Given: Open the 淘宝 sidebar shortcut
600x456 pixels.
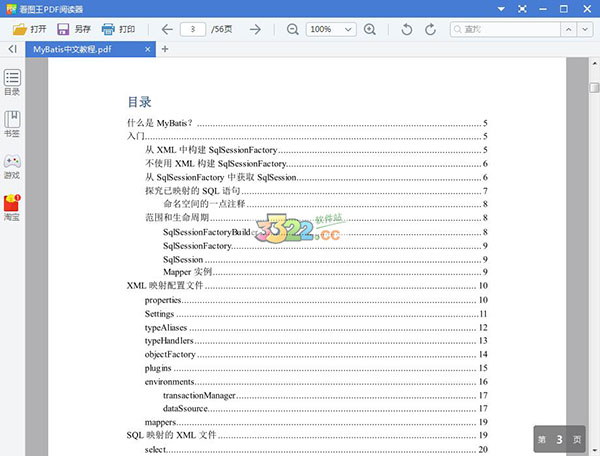Looking at the screenshot, I should point(12,208).
